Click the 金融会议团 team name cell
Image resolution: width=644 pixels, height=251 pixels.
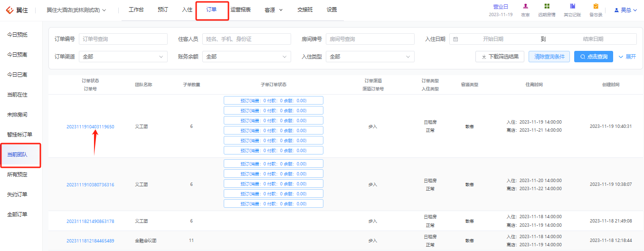146,241
